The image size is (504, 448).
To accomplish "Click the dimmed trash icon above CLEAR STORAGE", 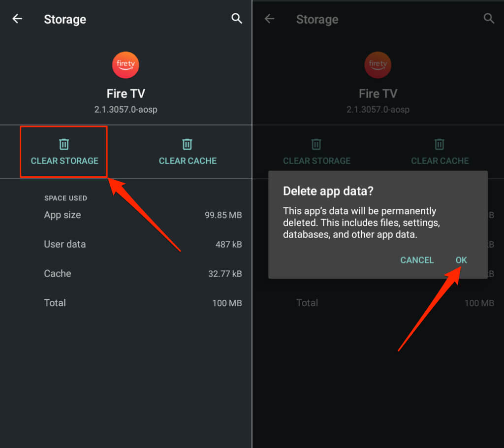I will click(316, 144).
